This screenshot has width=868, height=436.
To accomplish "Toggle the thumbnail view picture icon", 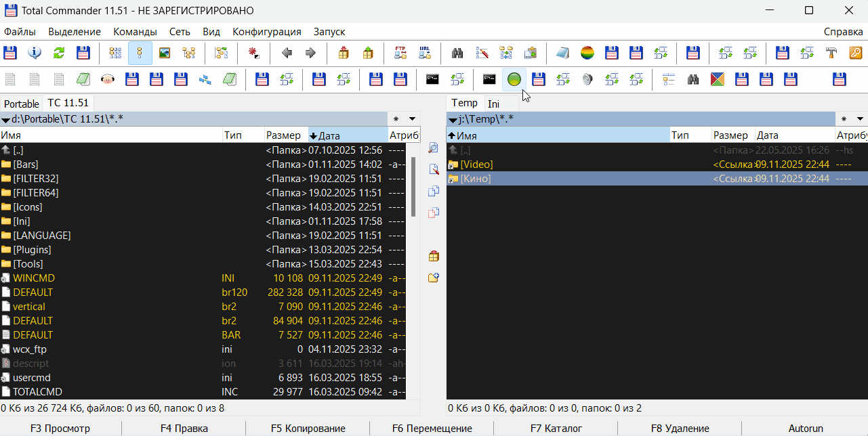I will (x=165, y=53).
